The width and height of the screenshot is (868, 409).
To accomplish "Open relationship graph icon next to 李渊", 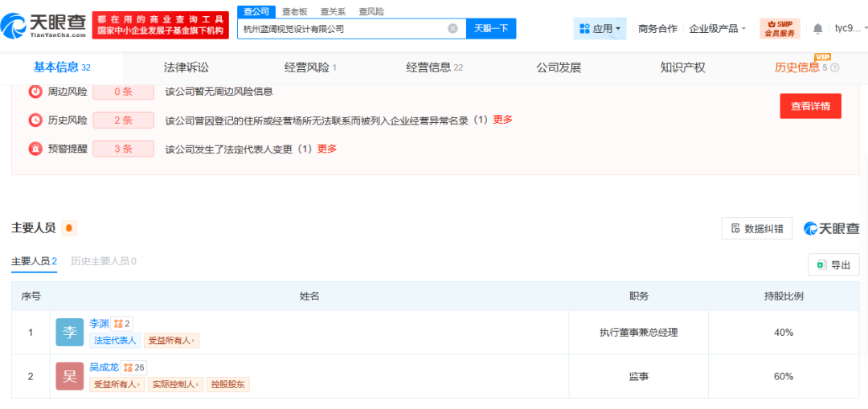I will (x=122, y=324).
